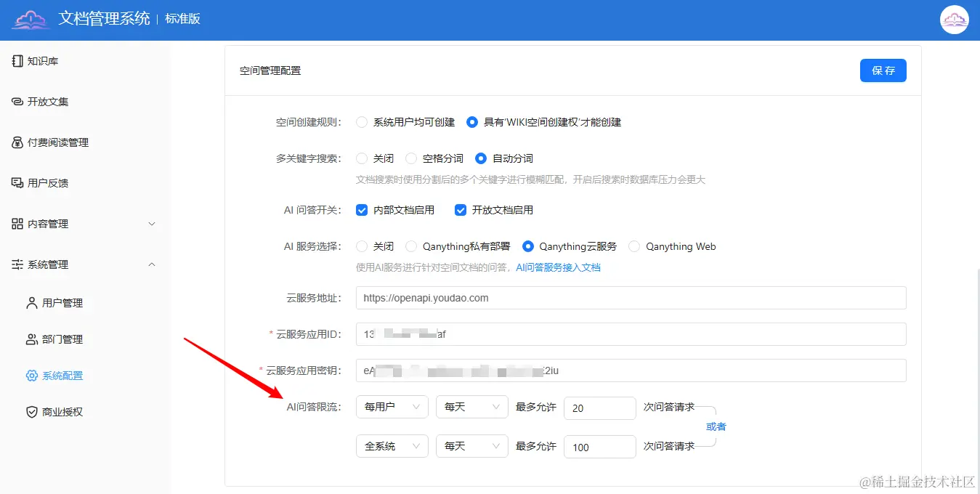
Task: Click the AI问答限流 label
Action: [x=314, y=407]
